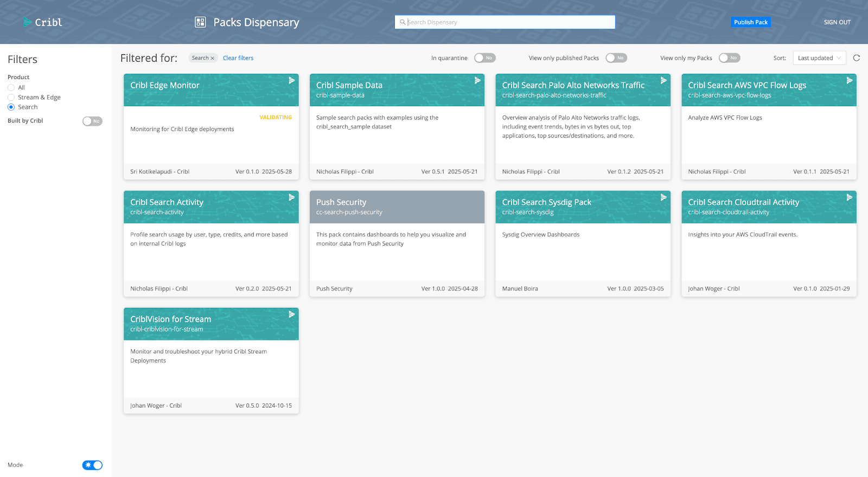Screen dimensions: 868x477
Task: Remove the Search filter tag
Action: (x=212, y=58)
